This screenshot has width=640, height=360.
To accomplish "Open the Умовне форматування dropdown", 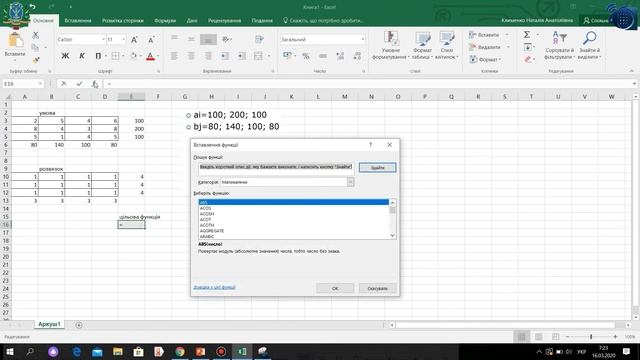I will click(391, 45).
